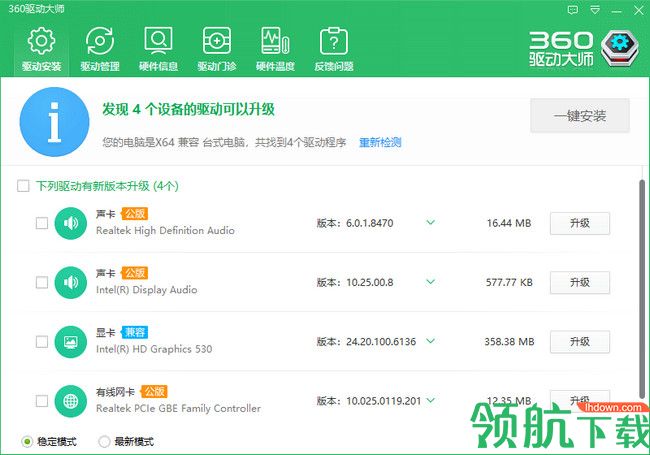650x455 pixels.
Task: Click the Realtek High Definition Audio speaker icon
Action: point(70,223)
